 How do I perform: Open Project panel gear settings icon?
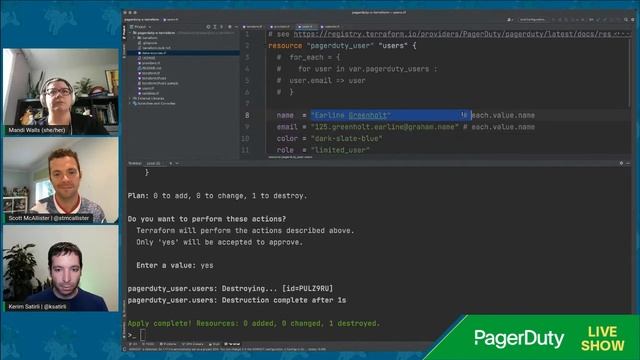229,27
